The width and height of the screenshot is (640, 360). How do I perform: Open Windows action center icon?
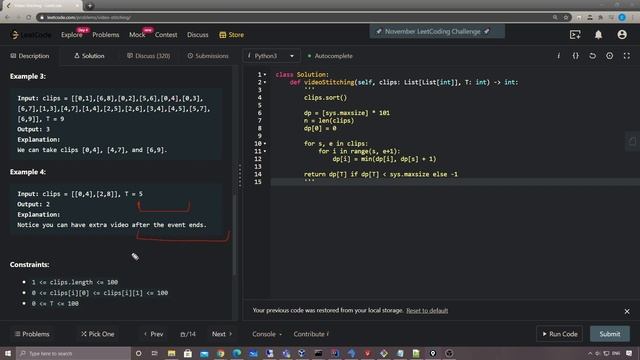click(629, 353)
